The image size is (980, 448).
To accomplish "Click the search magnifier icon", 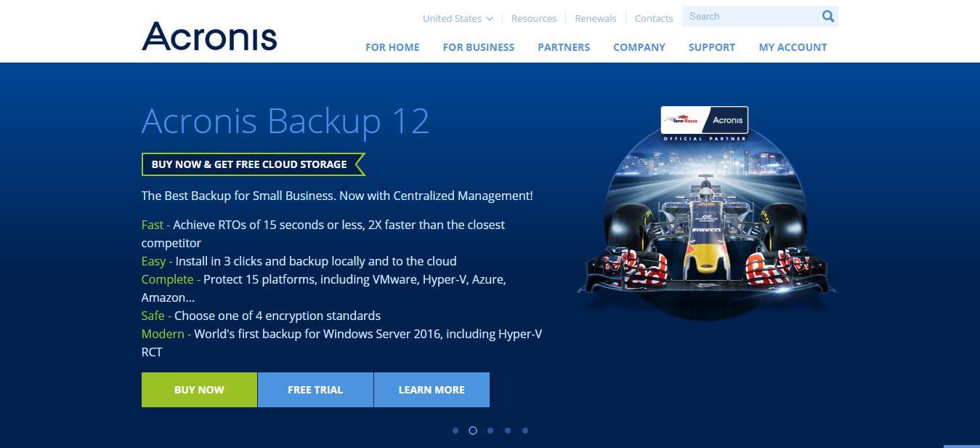I will click(827, 17).
